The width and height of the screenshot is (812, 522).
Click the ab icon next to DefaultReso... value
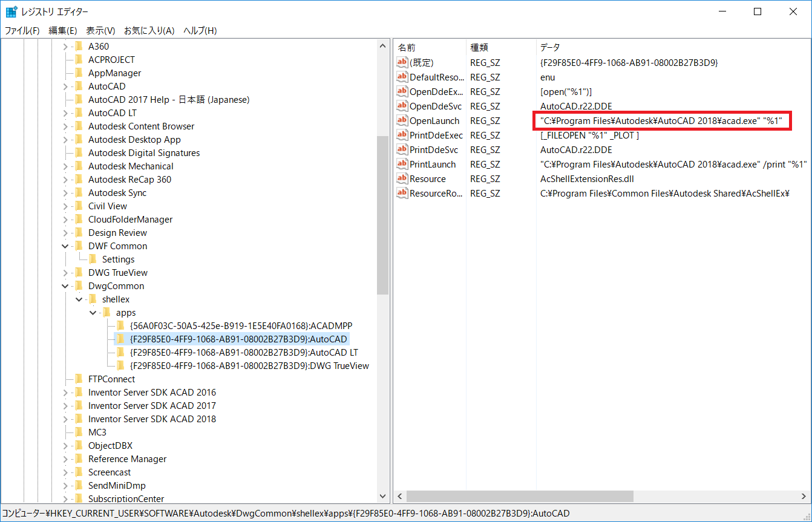pos(402,77)
